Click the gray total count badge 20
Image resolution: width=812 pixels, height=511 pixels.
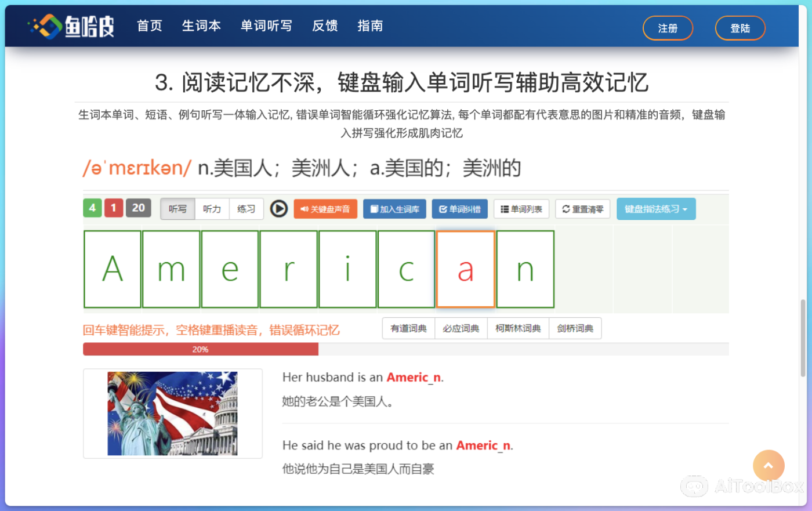tap(138, 208)
